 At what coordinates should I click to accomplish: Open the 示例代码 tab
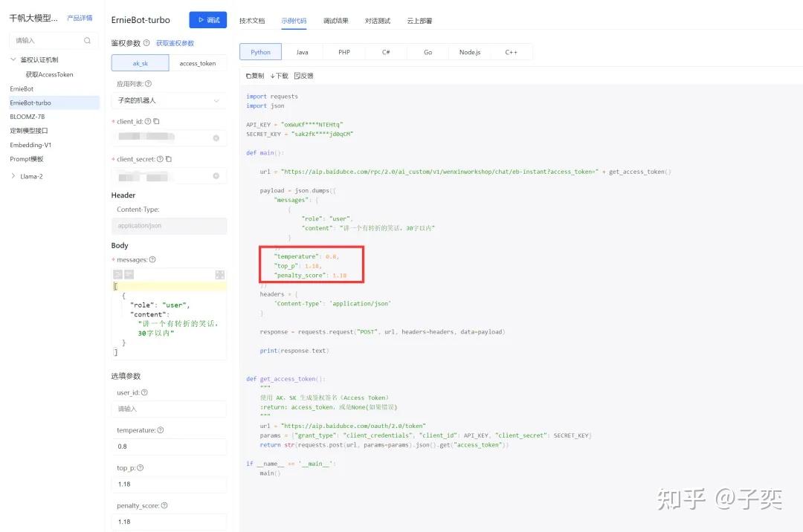[x=294, y=21]
